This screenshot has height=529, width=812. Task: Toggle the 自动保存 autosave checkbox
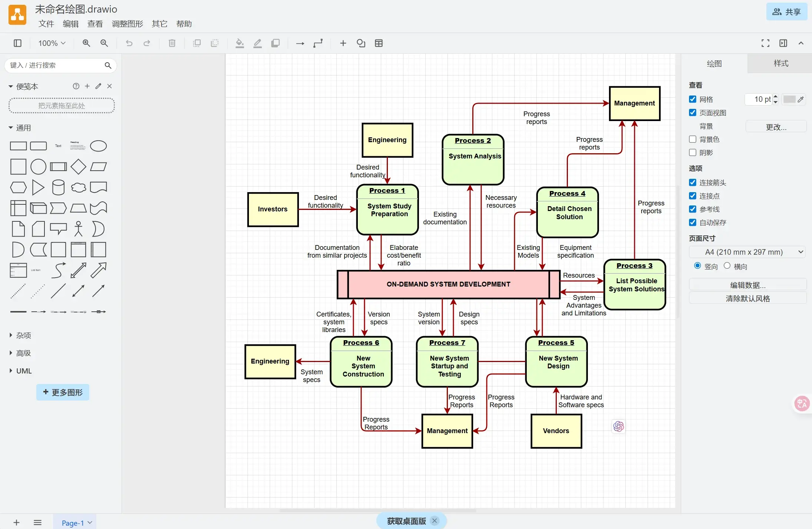click(692, 222)
